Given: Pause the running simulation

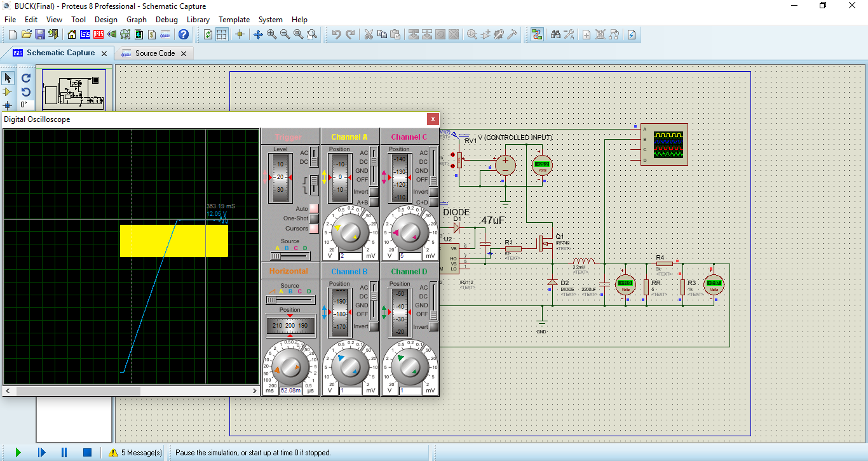Looking at the screenshot, I should (64, 453).
